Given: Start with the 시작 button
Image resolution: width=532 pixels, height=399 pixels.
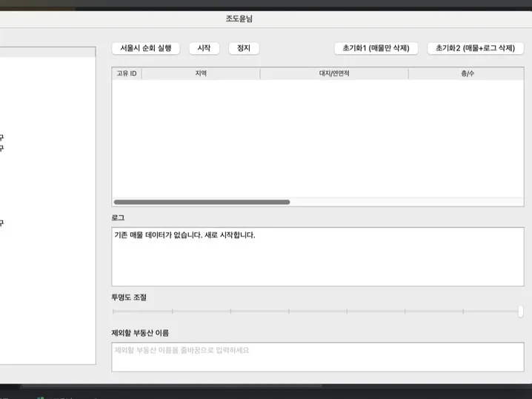Looking at the screenshot, I should (205, 48).
